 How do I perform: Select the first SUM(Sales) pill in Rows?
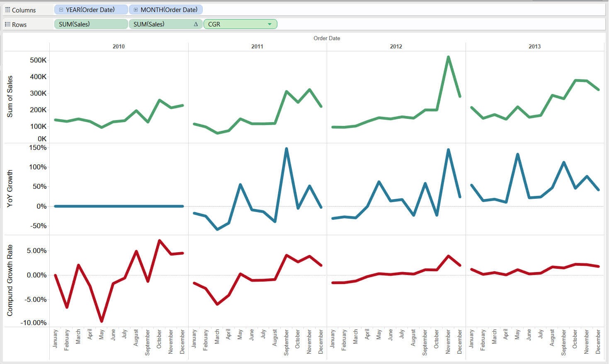coord(91,24)
